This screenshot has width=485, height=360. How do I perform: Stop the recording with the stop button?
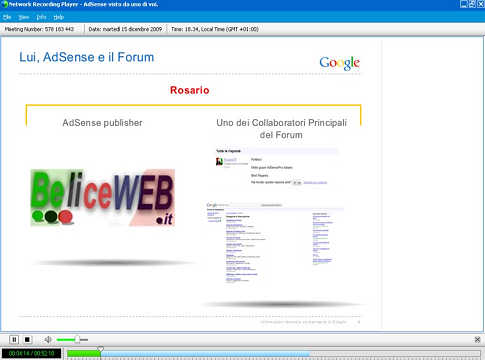[27, 340]
